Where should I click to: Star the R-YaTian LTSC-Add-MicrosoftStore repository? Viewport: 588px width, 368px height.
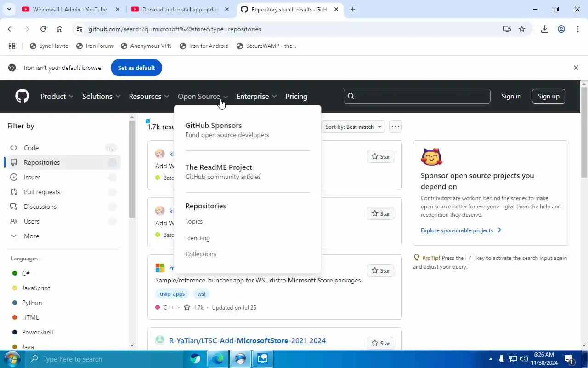[380, 343]
